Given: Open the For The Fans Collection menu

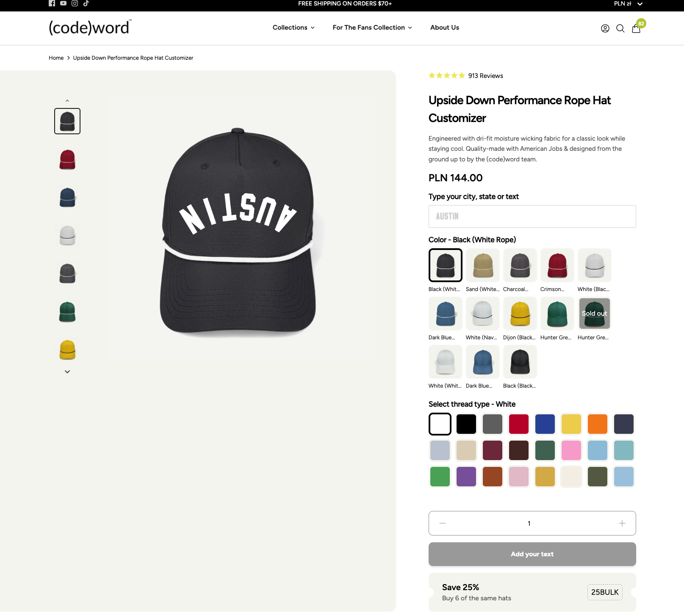Looking at the screenshot, I should (372, 28).
